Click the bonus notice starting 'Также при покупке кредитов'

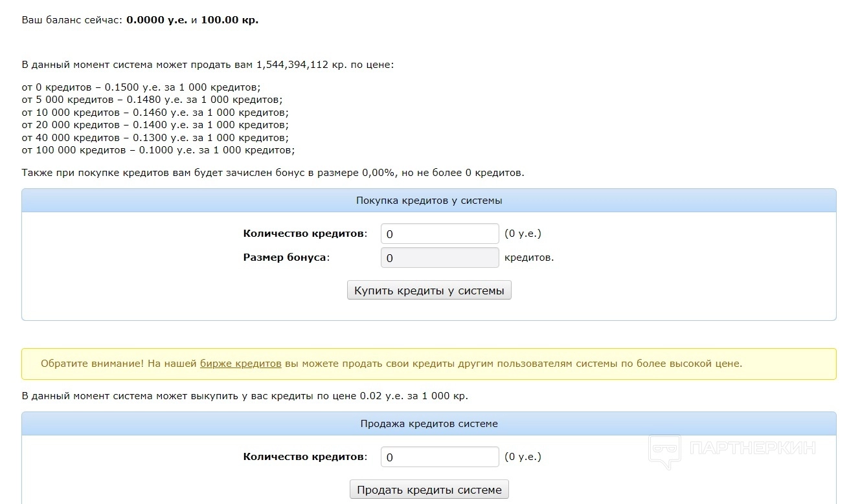point(273,173)
